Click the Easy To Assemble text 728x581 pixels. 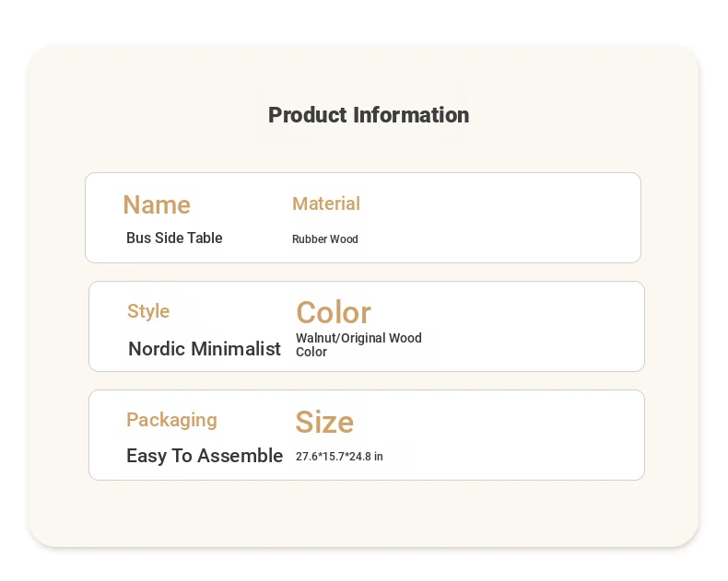[x=205, y=456]
